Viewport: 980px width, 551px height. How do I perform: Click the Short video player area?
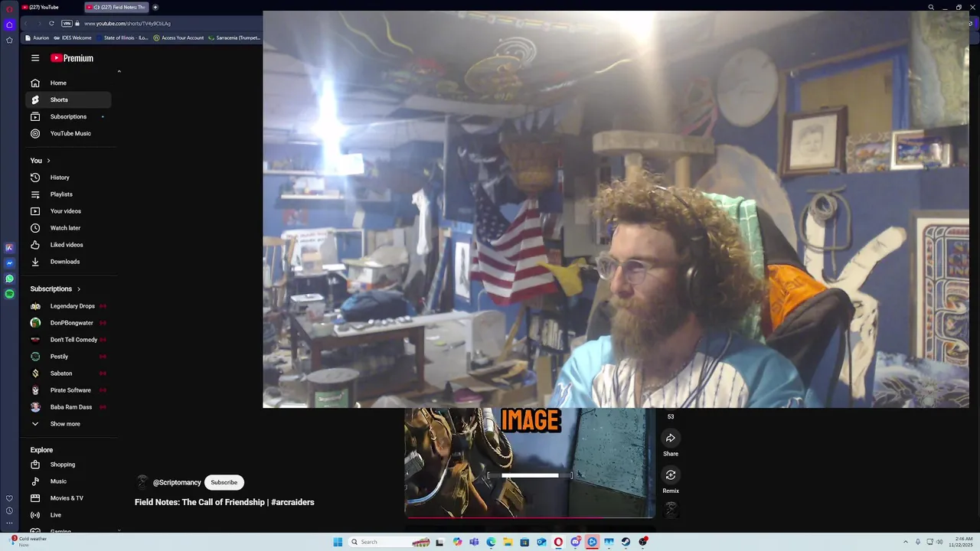pyautogui.click(x=530, y=462)
